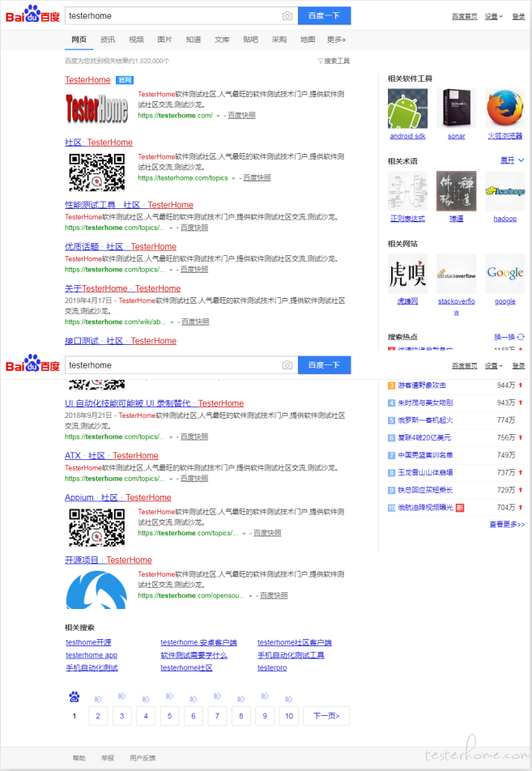Click the refresh icon beside 换一换
Viewport: 532px width, 771px height.
[521, 337]
